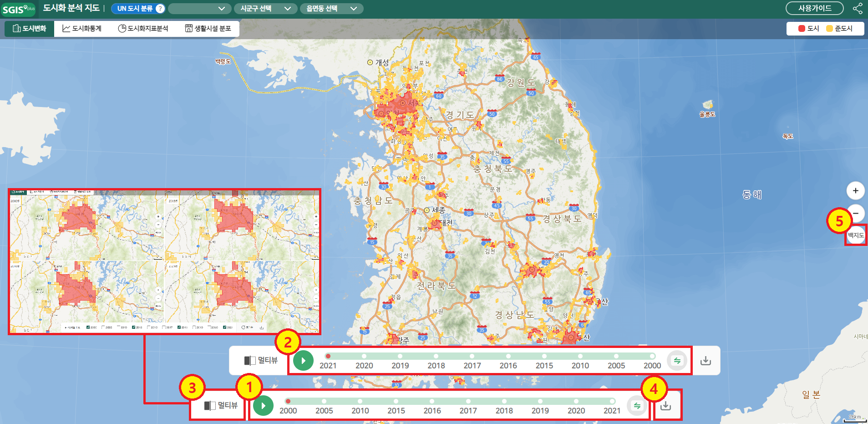
Task: Toggle 백지도 blank map mode
Action: (855, 235)
